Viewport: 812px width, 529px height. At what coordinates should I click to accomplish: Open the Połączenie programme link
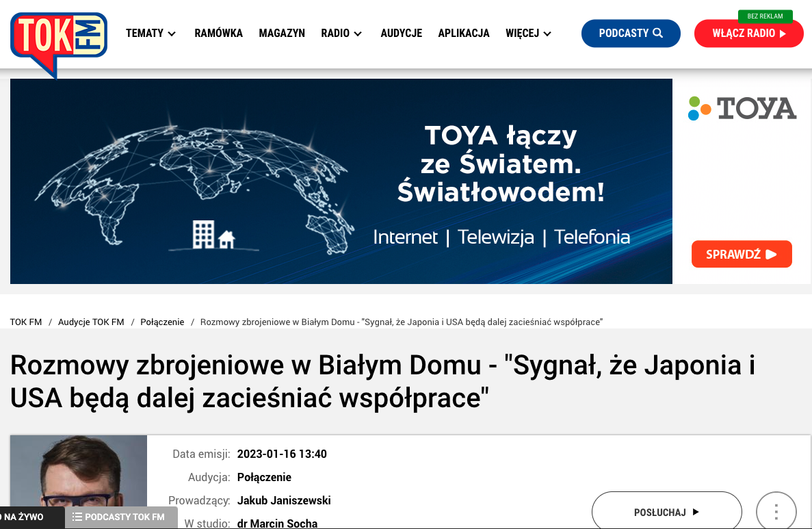(264, 477)
